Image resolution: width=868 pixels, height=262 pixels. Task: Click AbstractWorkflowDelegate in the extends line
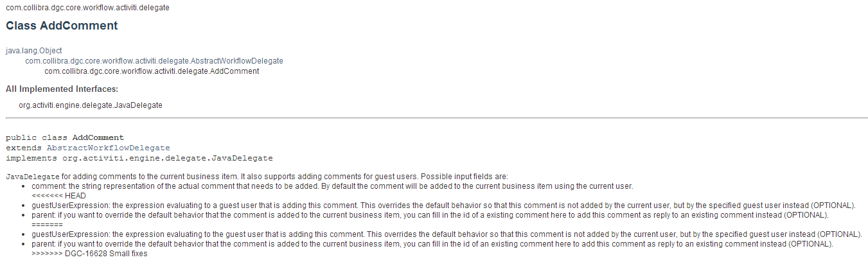tap(109, 148)
